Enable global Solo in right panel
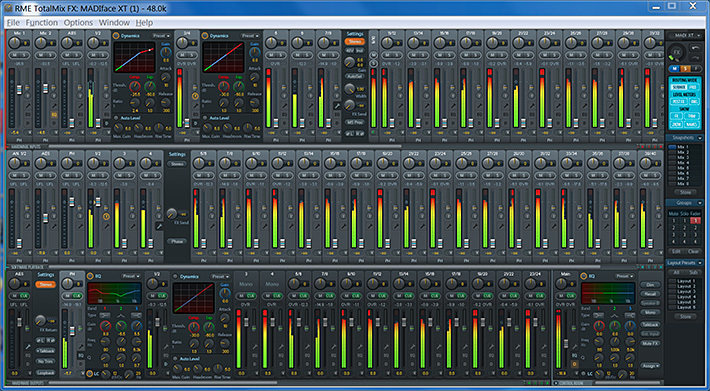 (x=686, y=68)
